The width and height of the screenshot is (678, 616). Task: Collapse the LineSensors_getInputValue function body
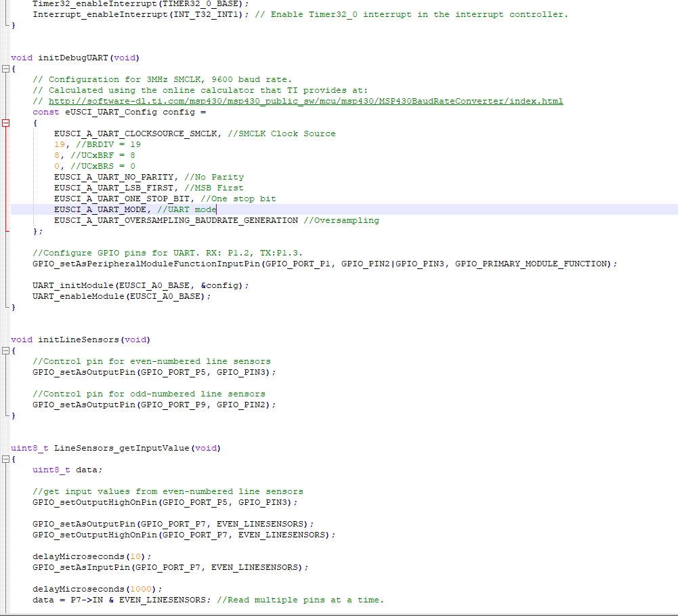coord(5,459)
